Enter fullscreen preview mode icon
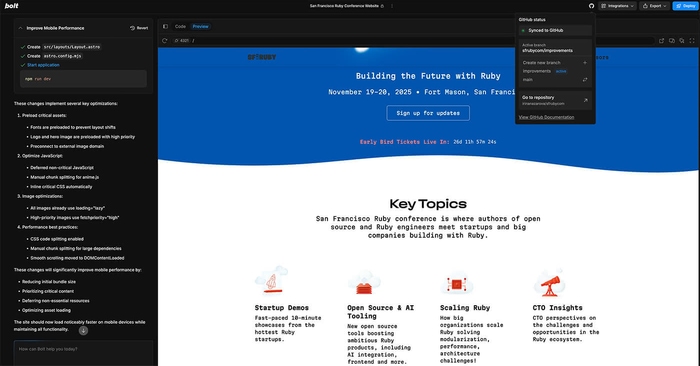 pyautogui.click(x=692, y=41)
